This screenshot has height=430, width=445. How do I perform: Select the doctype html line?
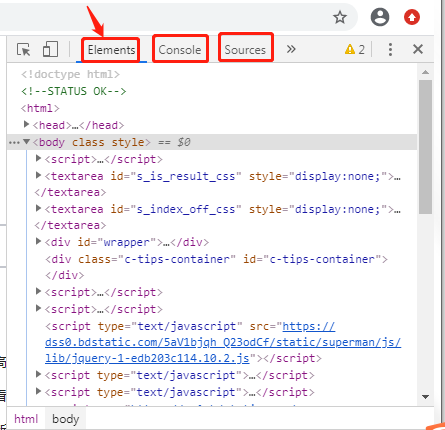tap(70, 74)
